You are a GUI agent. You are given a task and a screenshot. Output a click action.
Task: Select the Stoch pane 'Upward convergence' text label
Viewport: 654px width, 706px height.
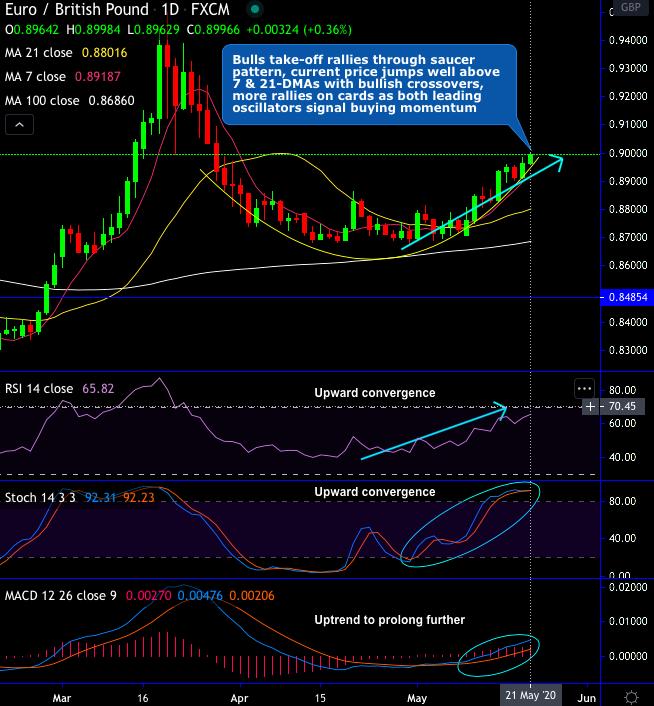[x=375, y=492]
